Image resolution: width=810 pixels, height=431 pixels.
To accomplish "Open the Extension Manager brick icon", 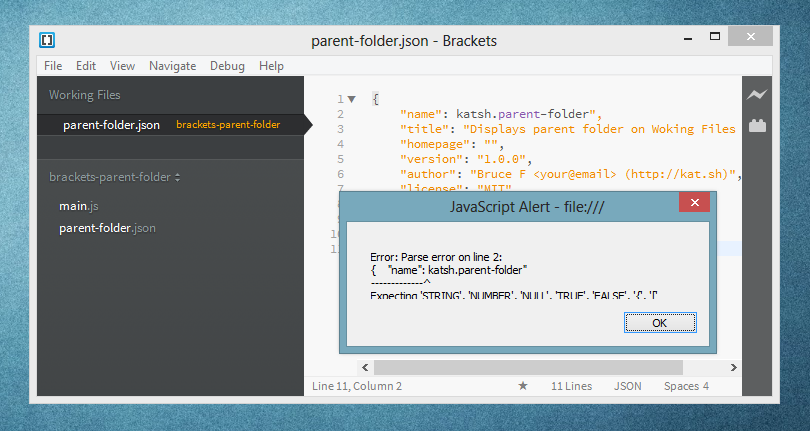I will 757,126.
